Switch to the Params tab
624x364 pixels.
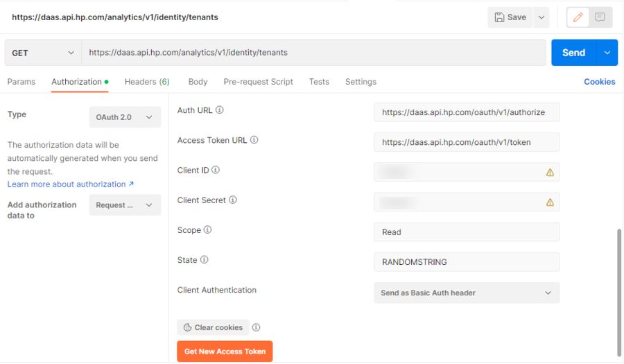tap(21, 82)
